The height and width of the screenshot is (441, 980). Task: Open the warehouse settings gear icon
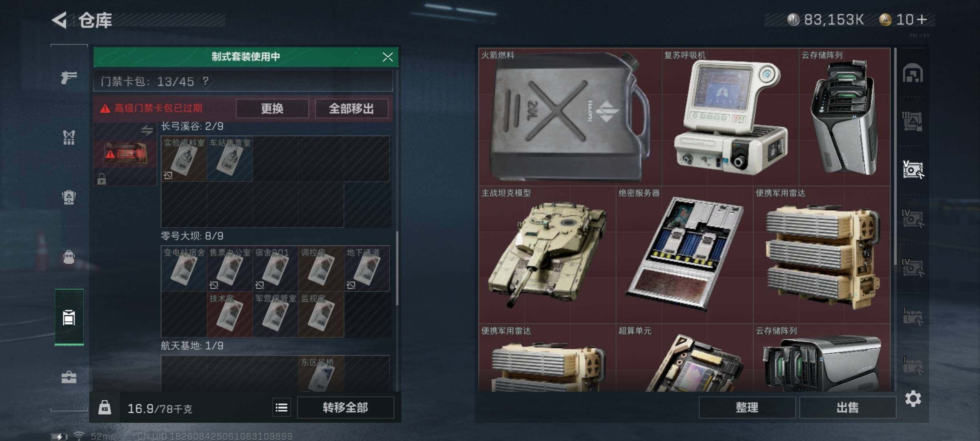point(913,399)
